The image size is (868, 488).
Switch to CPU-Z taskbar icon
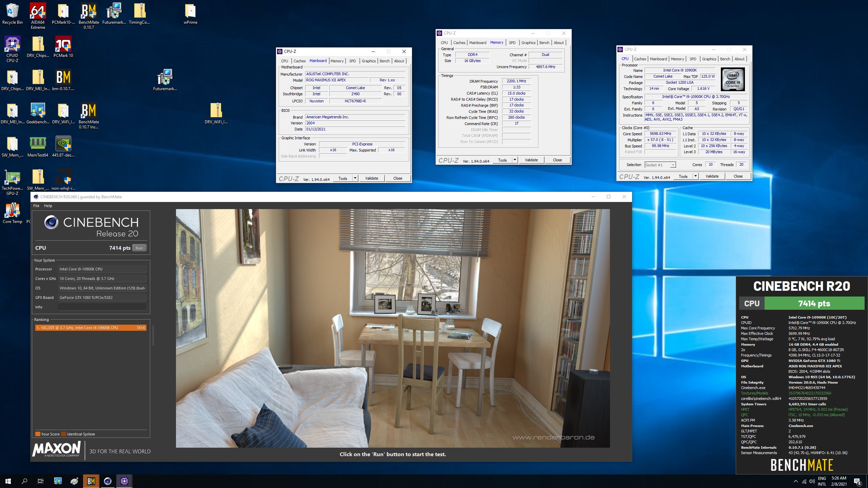(124, 481)
